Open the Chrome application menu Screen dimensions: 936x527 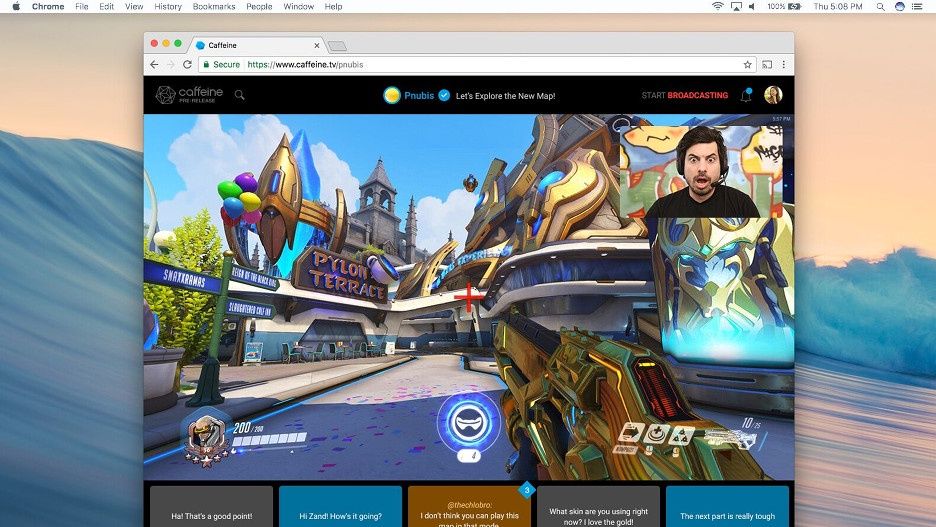pyautogui.click(x=48, y=7)
